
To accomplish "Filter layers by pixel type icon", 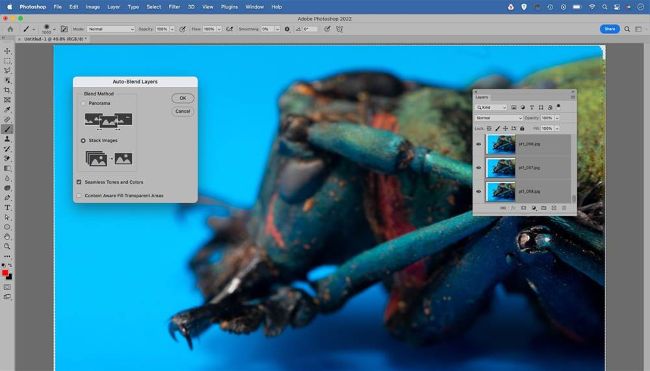I will tap(514, 107).
